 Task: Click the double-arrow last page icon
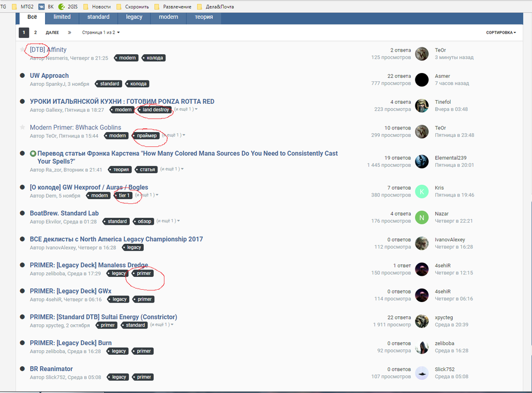tap(69, 32)
